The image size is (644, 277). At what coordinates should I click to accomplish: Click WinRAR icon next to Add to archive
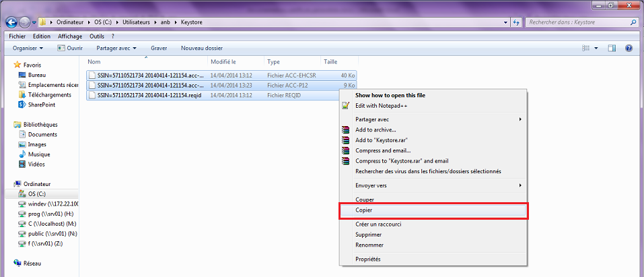coord(346,130)
